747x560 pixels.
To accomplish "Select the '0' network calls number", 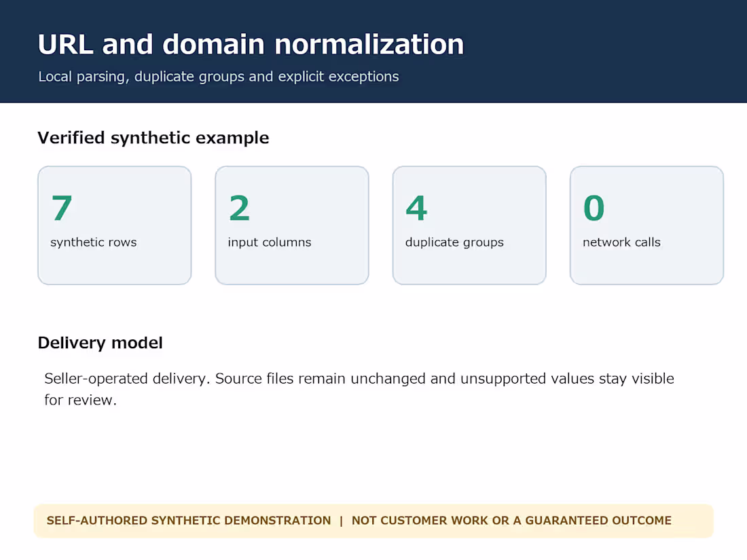I will point(594,208).
